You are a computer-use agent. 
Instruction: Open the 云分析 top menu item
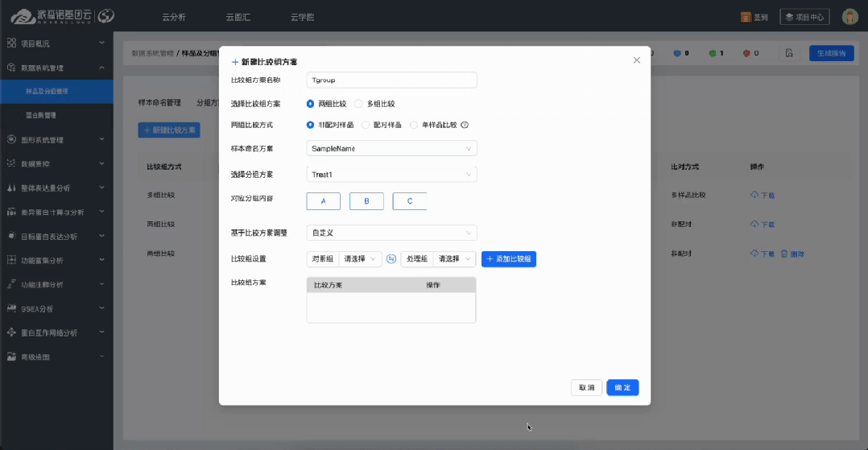tap(173, 17)
